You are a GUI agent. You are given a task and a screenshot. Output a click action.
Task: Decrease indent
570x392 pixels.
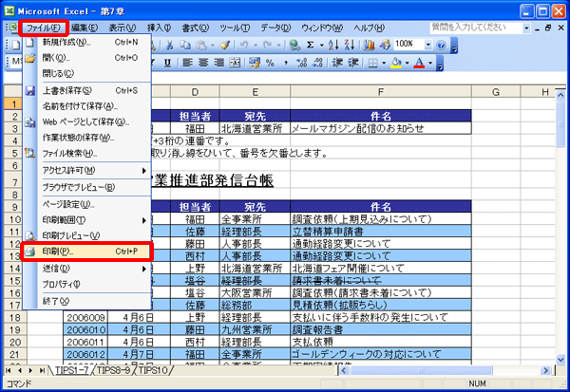(x=337, y=63)
